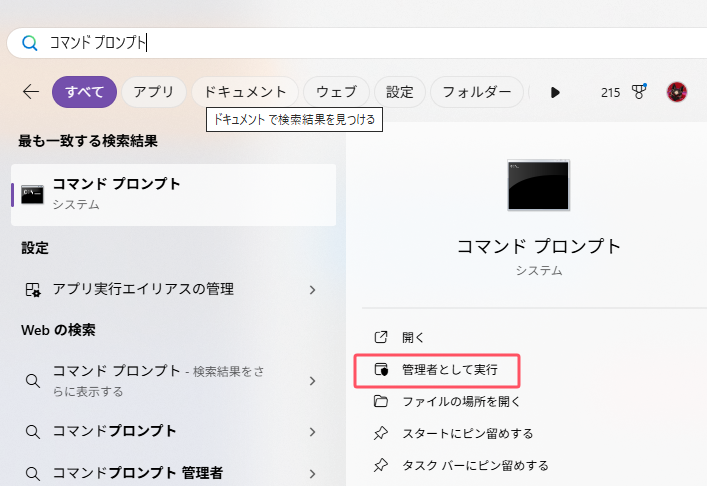The width and height of the screenshot is (707, 486).
Task: Expand the コマンドプロンプト 管理者 web result chevron
Action: click(x=312, y=473)
